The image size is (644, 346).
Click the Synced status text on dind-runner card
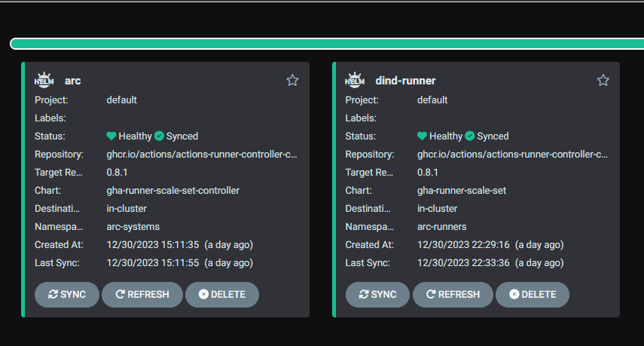[493, 136]
